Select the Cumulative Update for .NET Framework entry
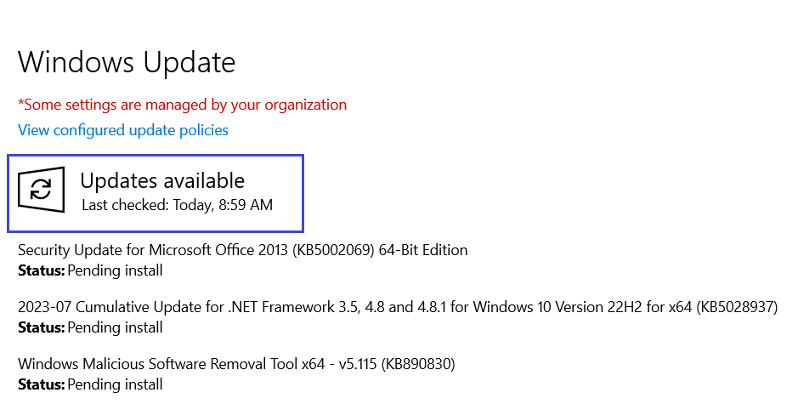 pyautogui.click(x=398, y=307)
